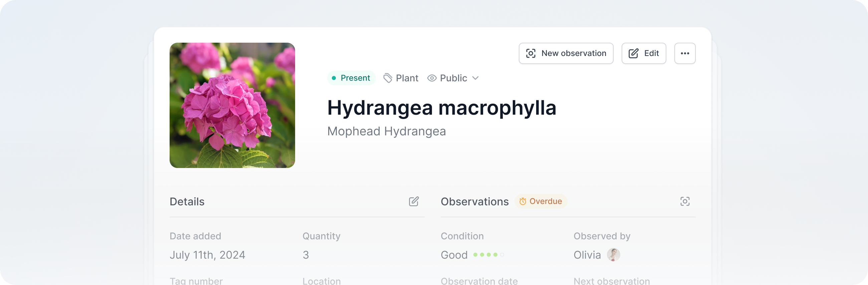Click the Overdue status badge

[x=541, y=201]
